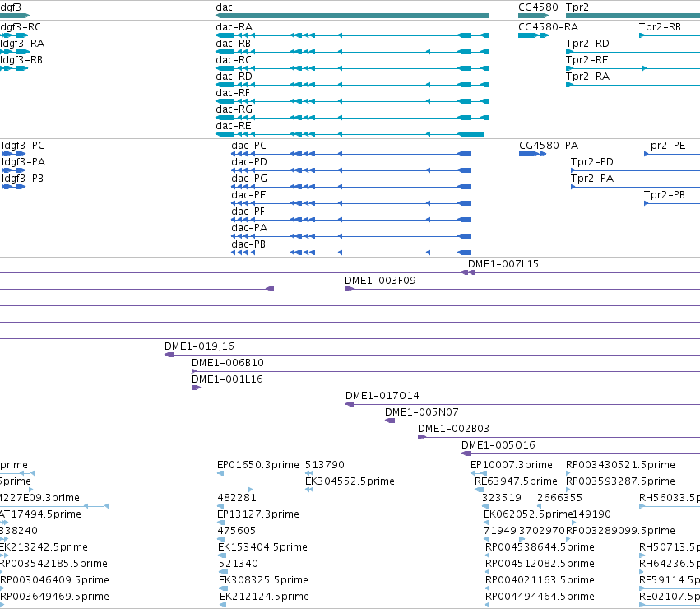Click the EK308325.5prime label
The width and height of the screenshot is (700, 609).
coord(263,580)
